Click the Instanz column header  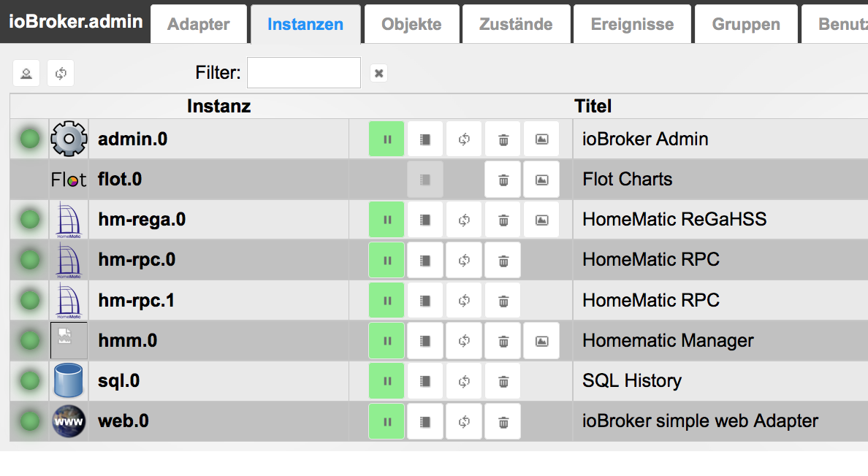(x=218, y=107)
